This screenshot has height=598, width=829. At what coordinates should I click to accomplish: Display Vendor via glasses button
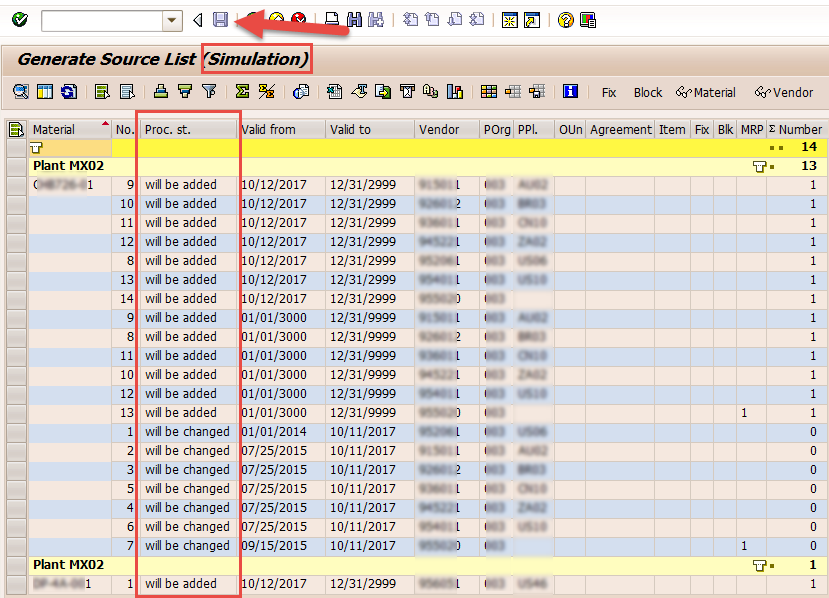tap(784, 93)
